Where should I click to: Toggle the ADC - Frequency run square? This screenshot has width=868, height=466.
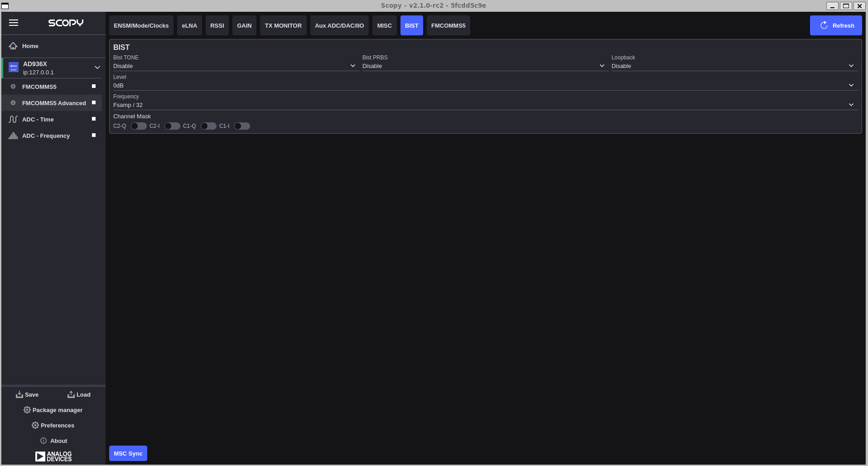(x=94, y=135)
